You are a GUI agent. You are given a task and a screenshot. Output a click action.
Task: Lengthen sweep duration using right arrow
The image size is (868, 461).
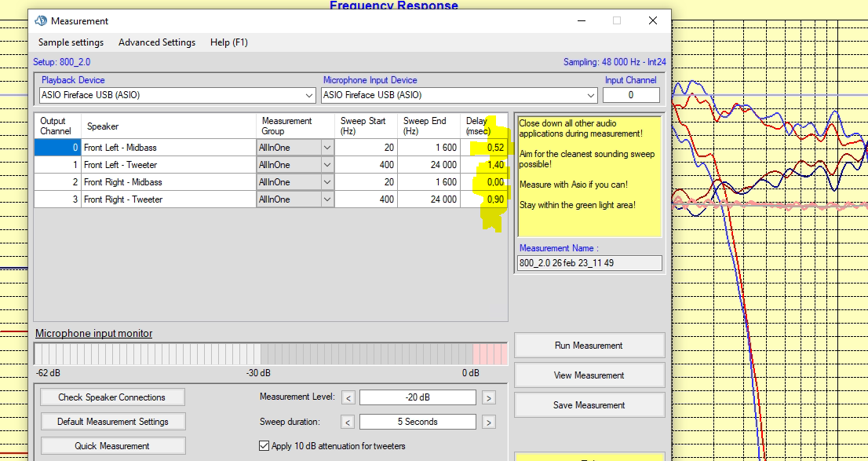coord(488,423)
